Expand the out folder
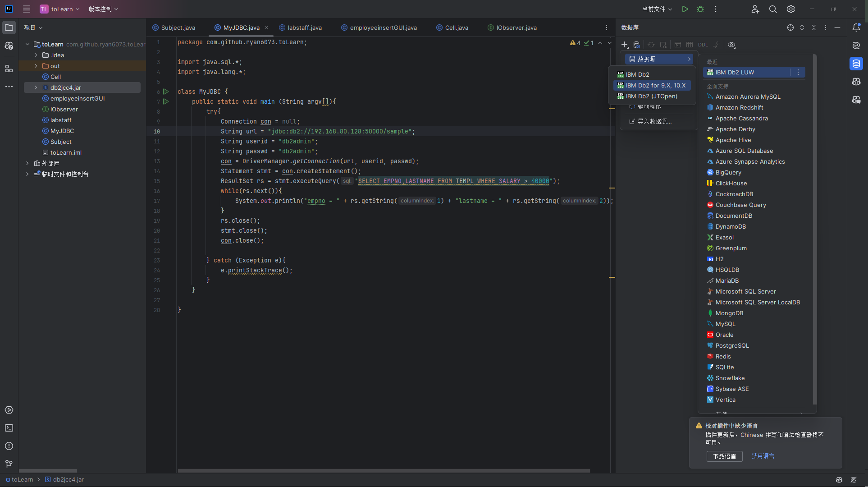Image resolution: width=868 pixels, height=487 pixels. coord(36,66)
